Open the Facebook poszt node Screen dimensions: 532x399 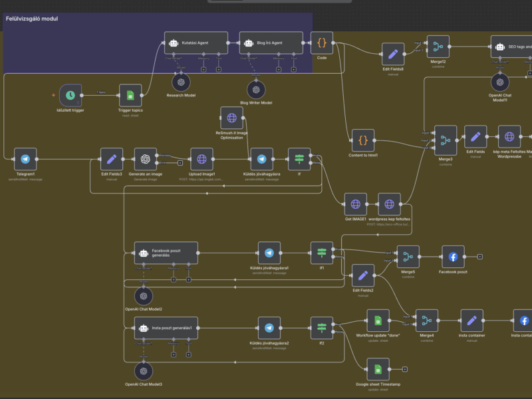pyautogui.click(x=453, y=257)
